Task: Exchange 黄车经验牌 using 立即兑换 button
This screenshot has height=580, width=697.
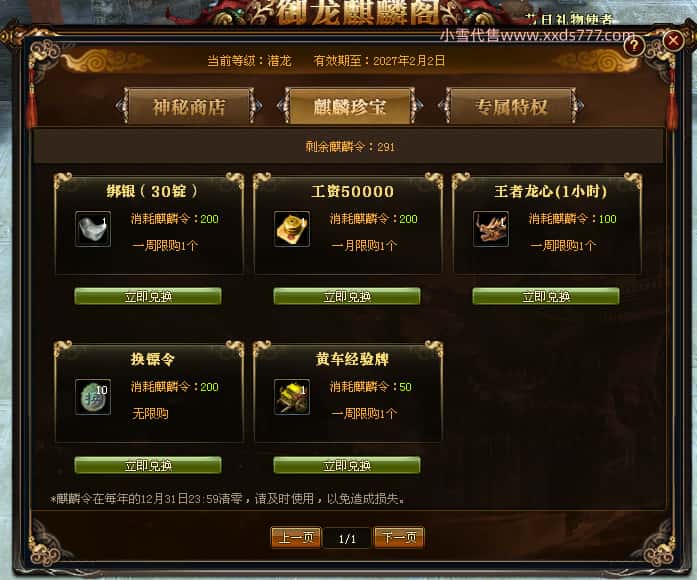Action: tap(347, 465)
